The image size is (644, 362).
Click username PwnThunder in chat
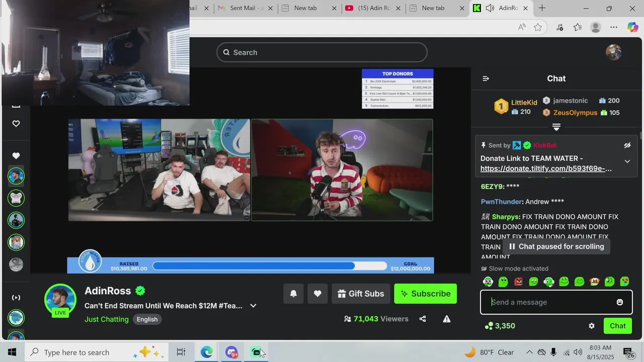501,202
